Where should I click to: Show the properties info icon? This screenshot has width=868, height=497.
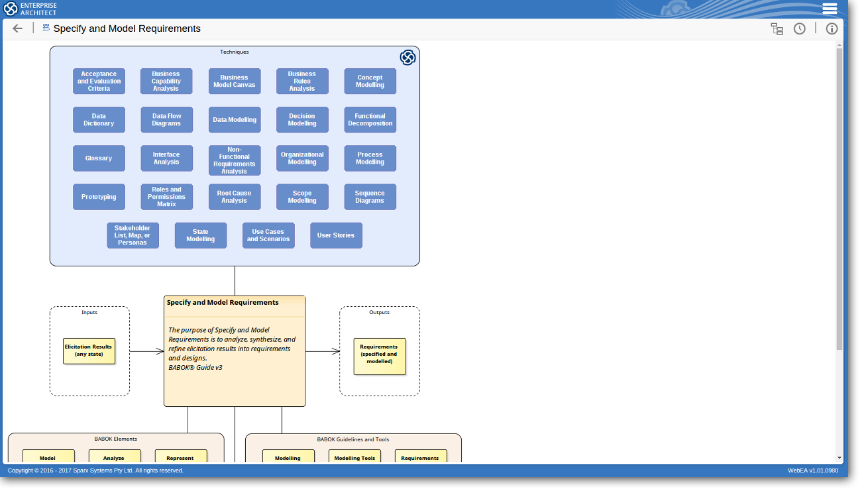tap(832, 28)
